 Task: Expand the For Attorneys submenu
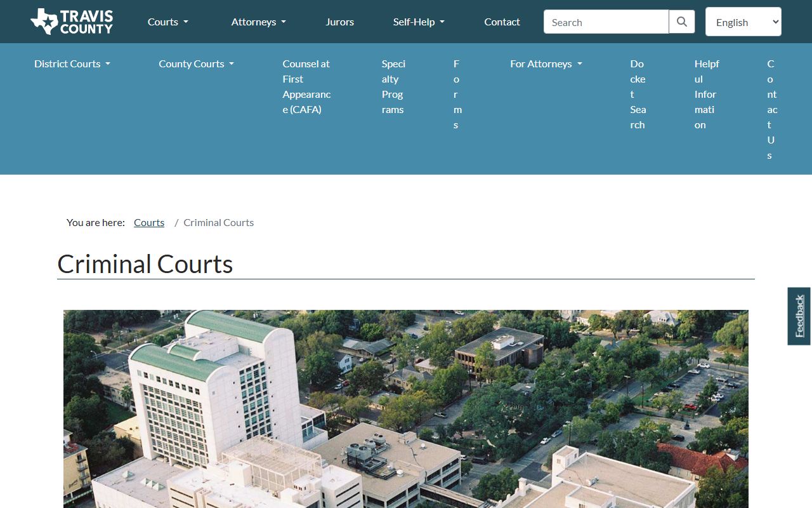point(546,63)
